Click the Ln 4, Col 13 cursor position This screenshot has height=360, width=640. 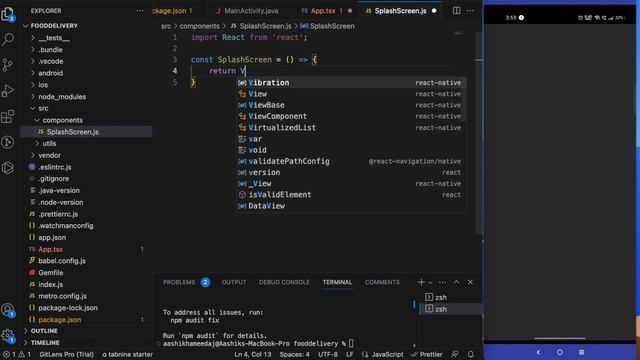click(x=253, y=354)
